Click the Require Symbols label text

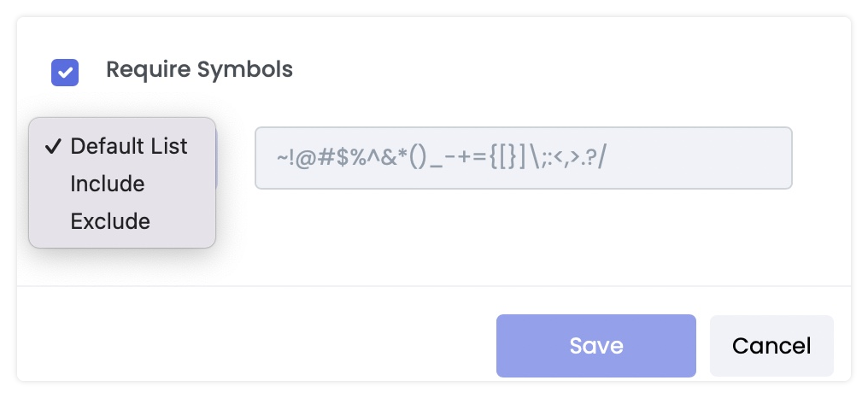click(x=199, y=70)
